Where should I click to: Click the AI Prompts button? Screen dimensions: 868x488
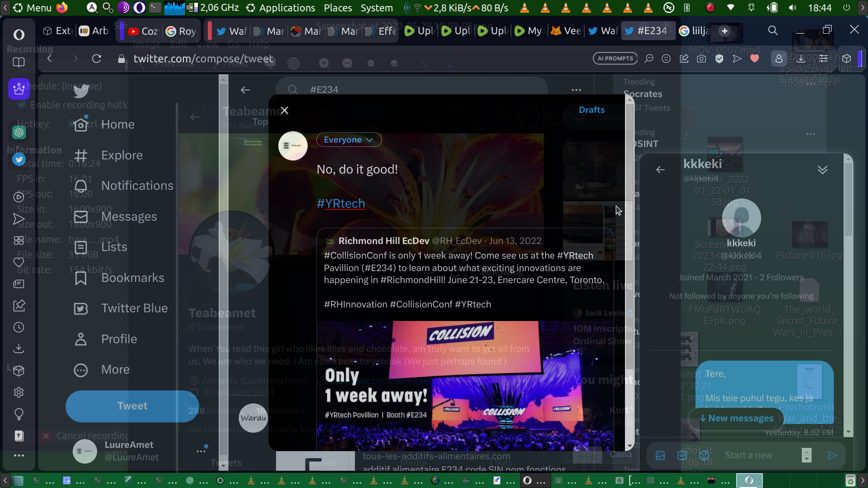tap(615, 59)
